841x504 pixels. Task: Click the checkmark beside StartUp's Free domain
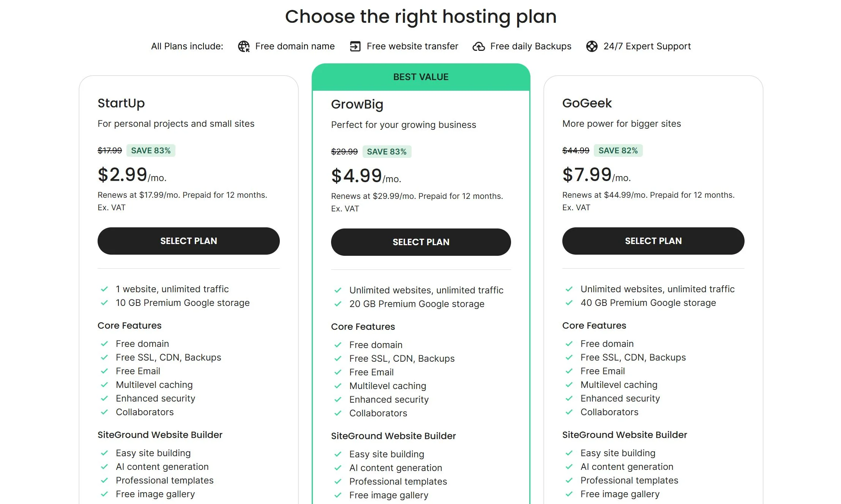point(104,343)
